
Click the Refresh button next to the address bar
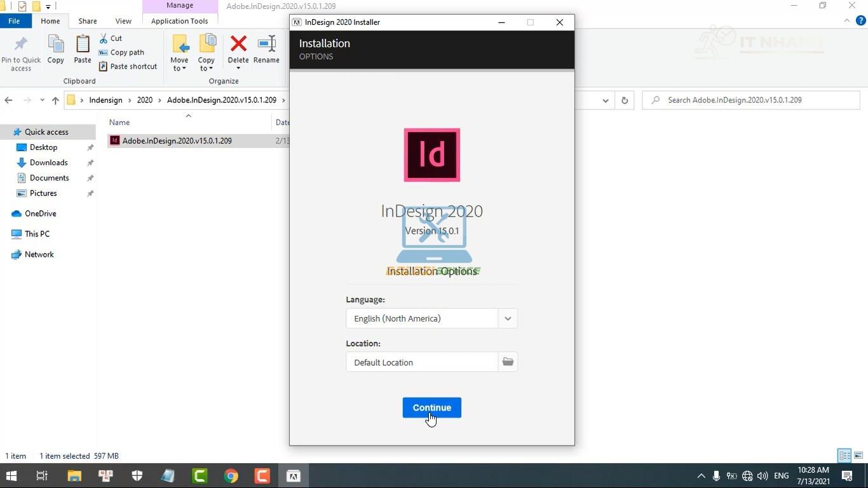coord(623,100)
